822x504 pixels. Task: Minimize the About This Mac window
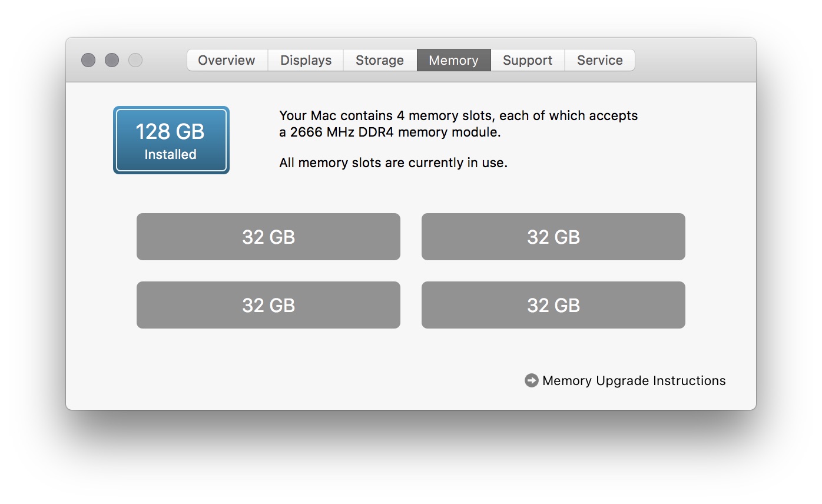112,60
